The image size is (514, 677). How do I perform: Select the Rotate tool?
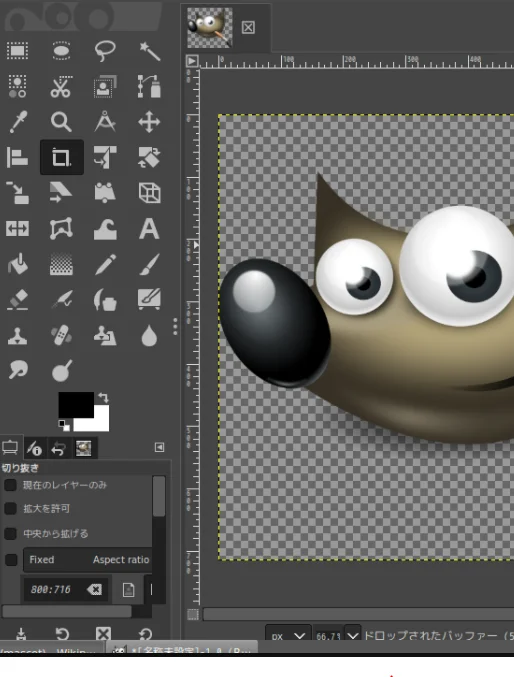[x=149, y=157]
